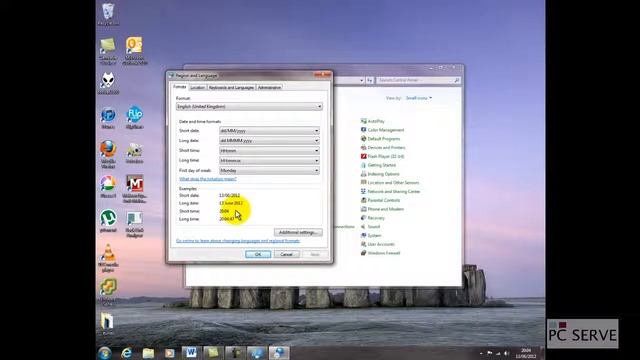Click the Flash Player icon in Control Panel
Screen dimensions: 640x360
click(363, 156)
